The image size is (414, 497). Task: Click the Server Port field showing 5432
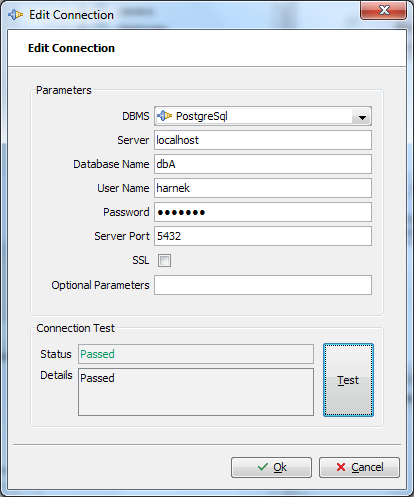[263, 236]
